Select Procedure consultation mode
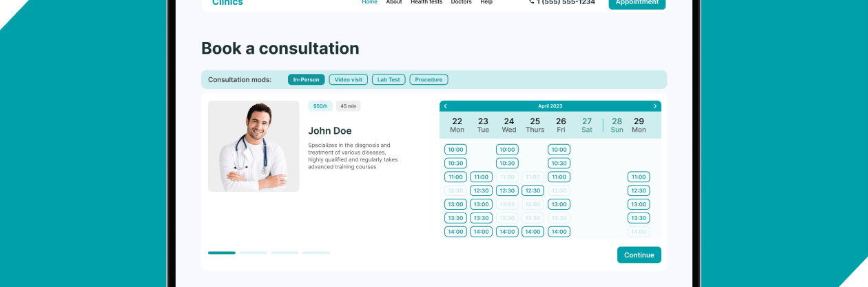Viewport: 868px width, 287px height. coord(429,80)
